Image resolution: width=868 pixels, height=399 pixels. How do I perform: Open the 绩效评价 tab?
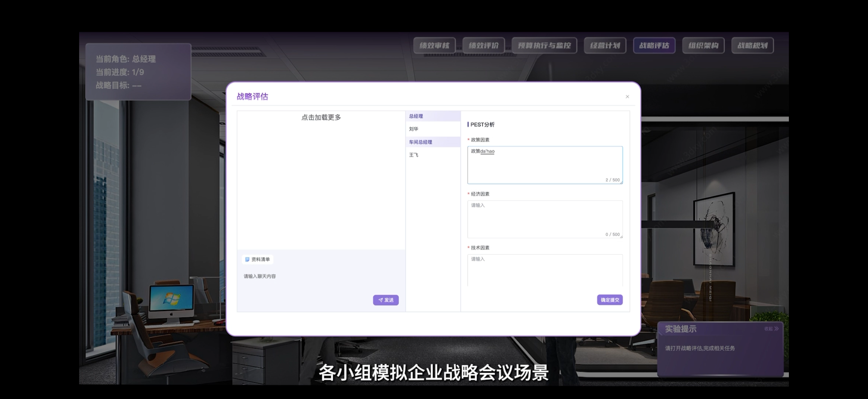pos(484,45)
